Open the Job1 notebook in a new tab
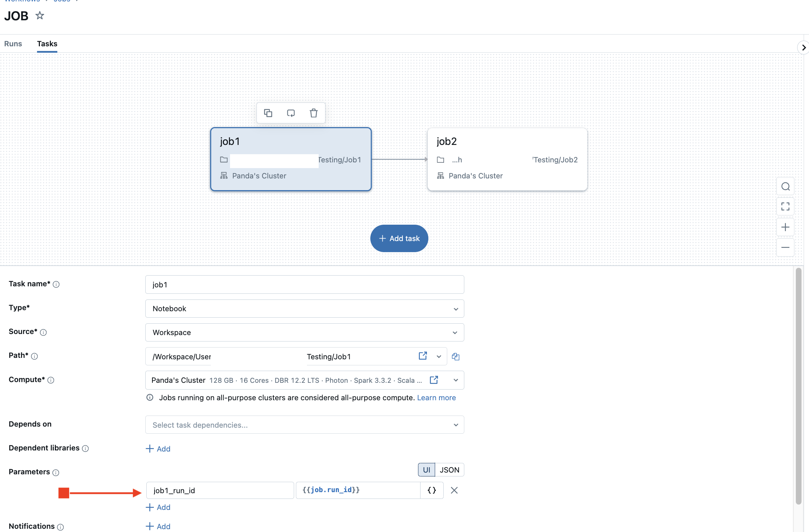Viewport: 809px width, 532px height. 422,356
